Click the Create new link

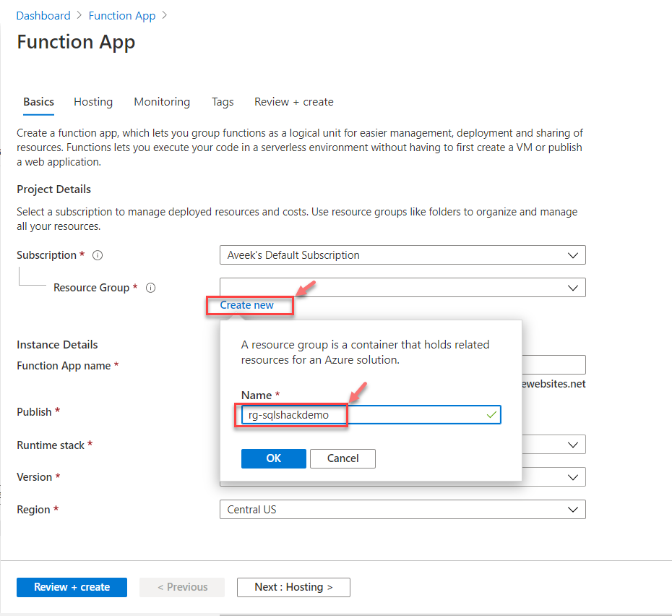click(x=247, y=305)
